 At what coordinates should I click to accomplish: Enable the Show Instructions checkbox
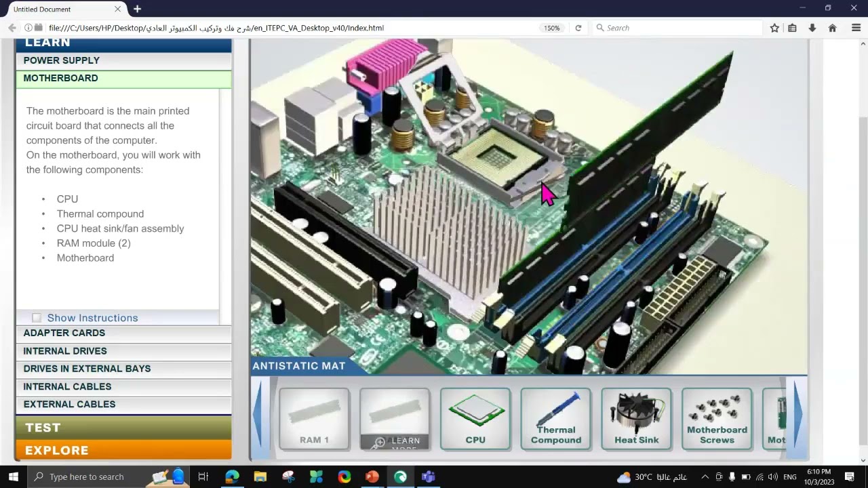tap(37, 318)
